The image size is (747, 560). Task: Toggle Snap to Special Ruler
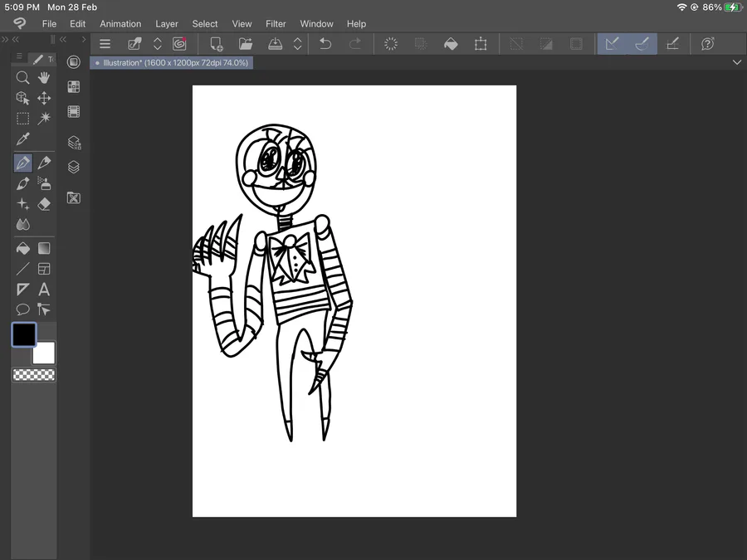642,44
